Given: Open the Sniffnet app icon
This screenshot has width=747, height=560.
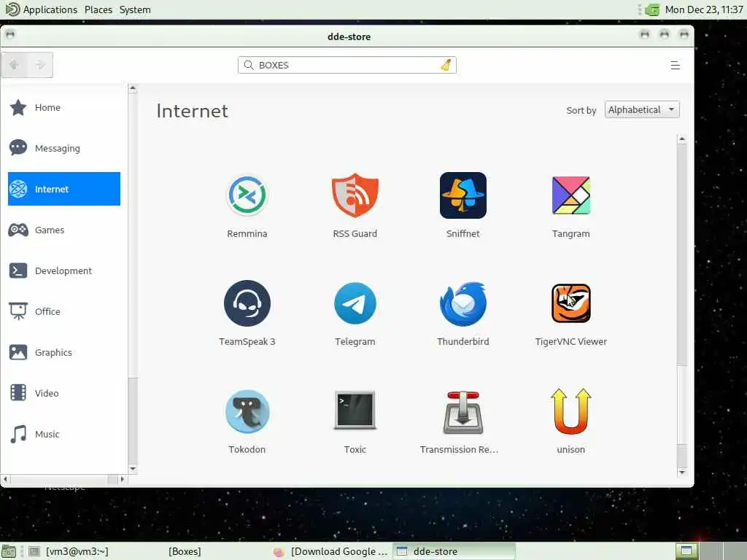Looking at the screenshot, I should (463, 195).
